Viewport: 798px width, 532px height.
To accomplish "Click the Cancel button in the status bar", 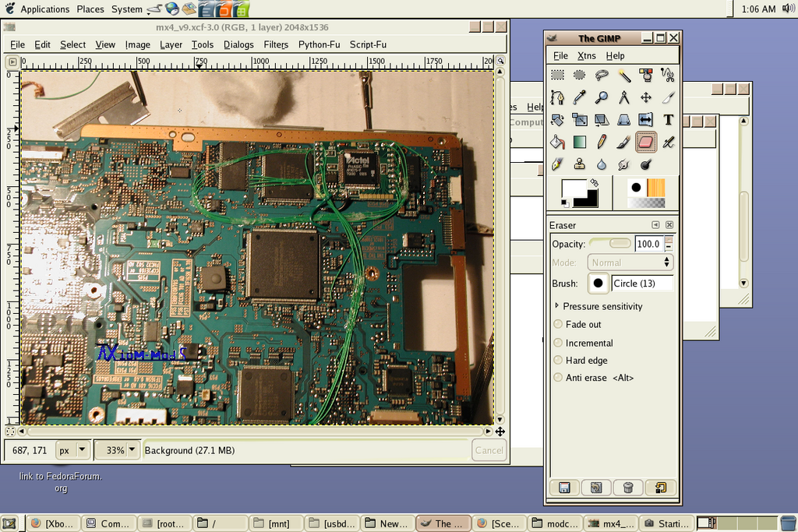I will point(489,449).
